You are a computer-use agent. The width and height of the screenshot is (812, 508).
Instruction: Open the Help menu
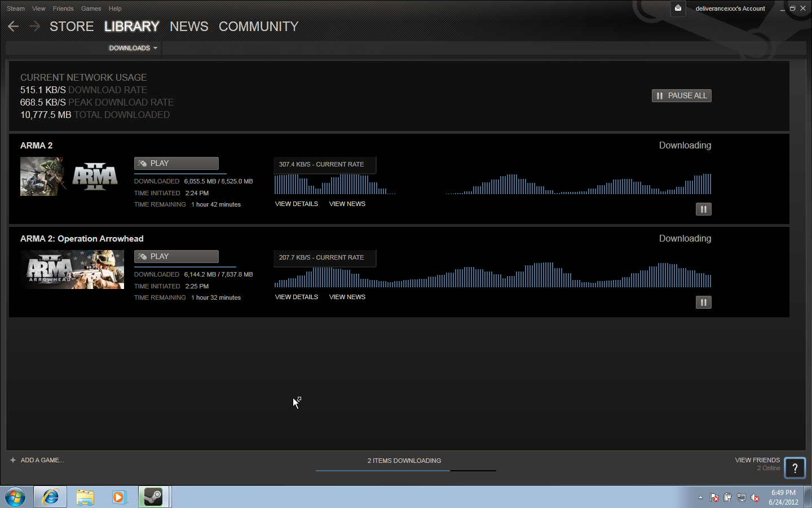pyautogui.click(x=115, y=8)
